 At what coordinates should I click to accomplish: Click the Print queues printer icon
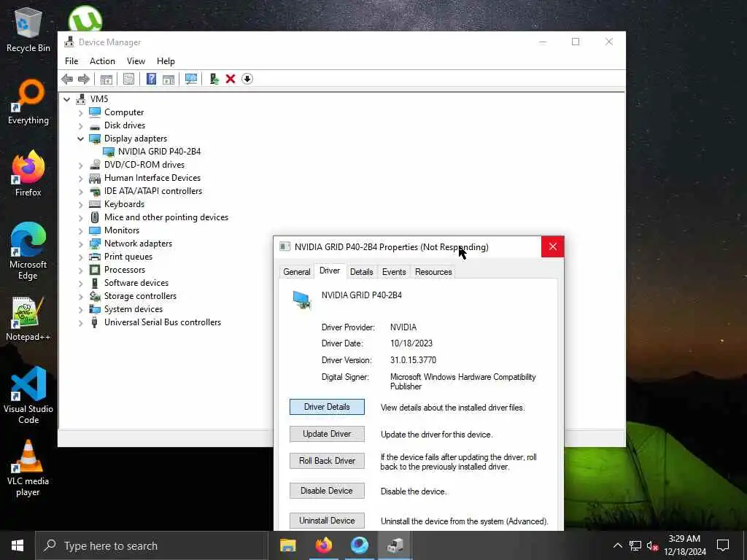click(x=95, y=257)
